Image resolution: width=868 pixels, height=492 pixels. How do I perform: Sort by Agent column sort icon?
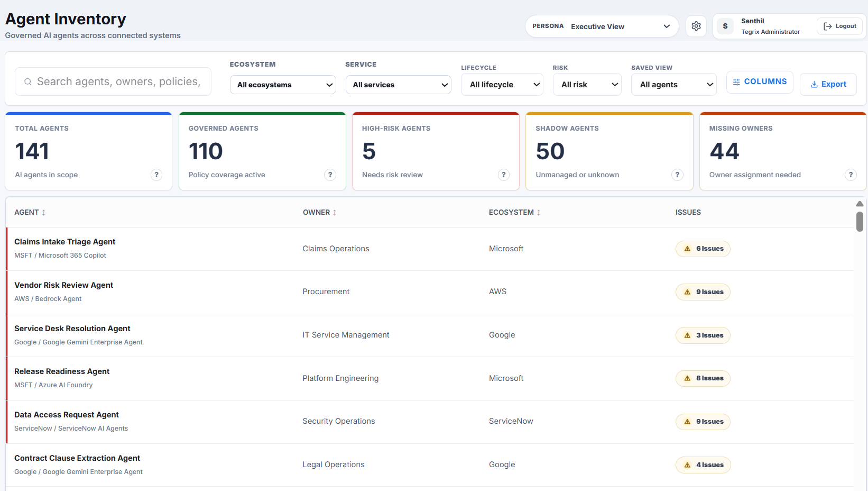[x=44, y=213]
